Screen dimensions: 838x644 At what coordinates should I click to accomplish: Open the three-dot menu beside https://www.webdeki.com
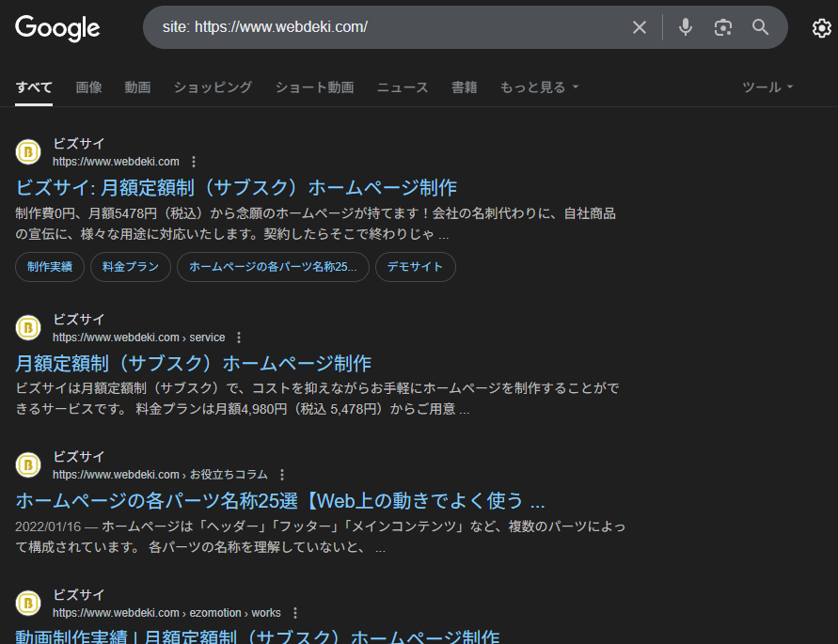[194, 162]
